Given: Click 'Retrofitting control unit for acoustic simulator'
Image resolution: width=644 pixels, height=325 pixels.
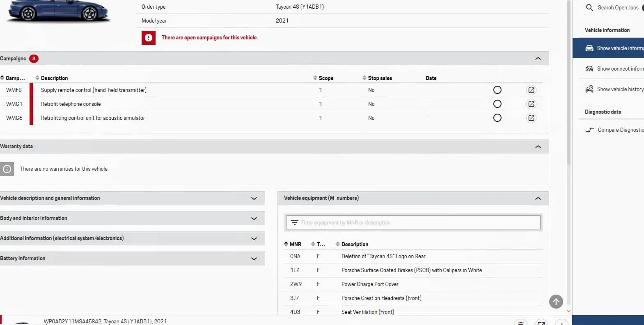Looking at the screenshot, I should (93, 118).
